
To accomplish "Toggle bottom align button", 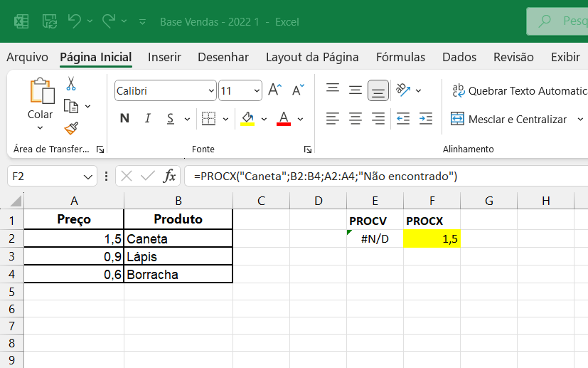I will tap(378, 90).
